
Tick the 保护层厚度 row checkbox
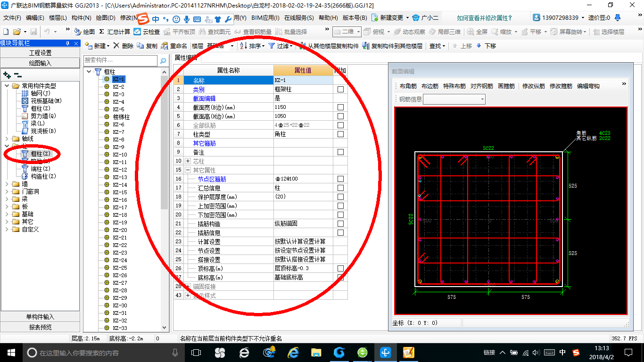point(340,197)
